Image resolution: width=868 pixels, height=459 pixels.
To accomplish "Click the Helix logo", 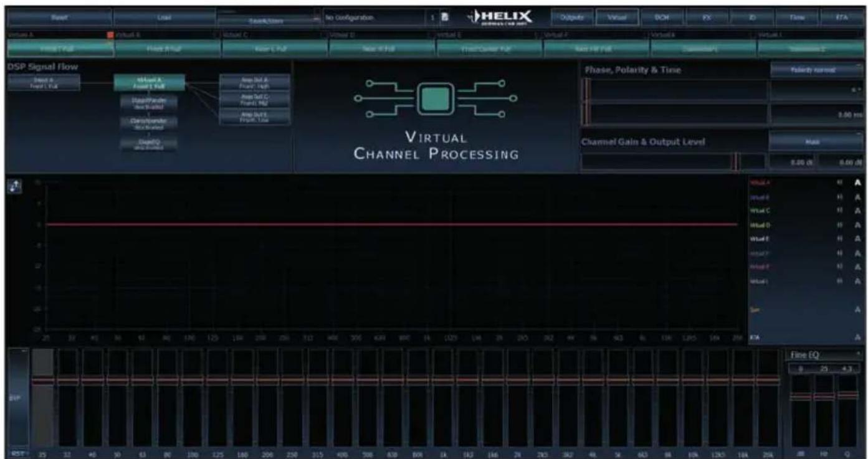I will [500, 18].
